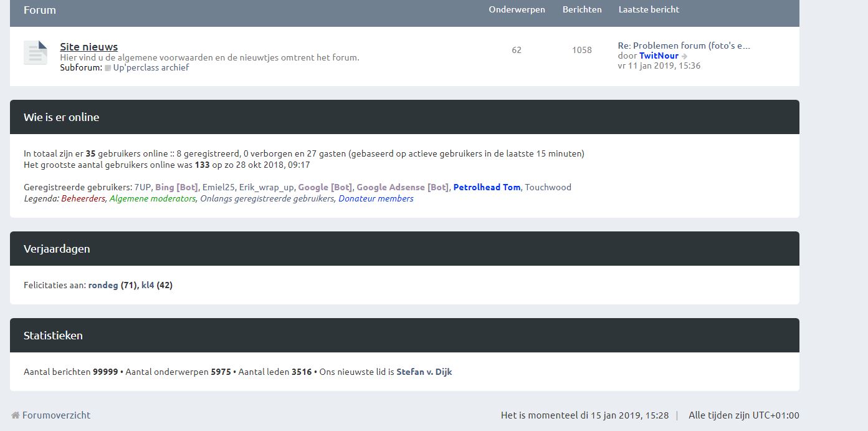The image size is (868, 431).
Task: View TwitNour's user profile
Action: tap(659, 56)
